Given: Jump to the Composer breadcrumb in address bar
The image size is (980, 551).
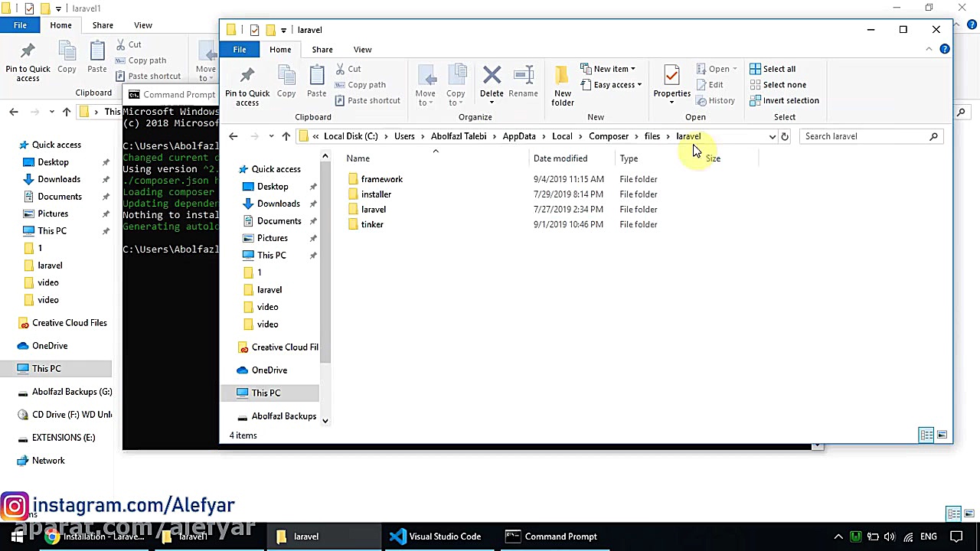Looking at the screenshot, I should [x=609, y=136].
